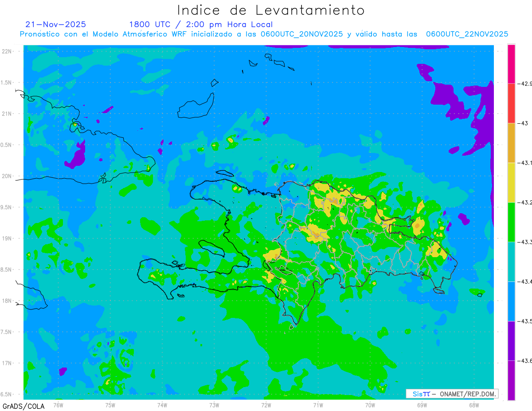Click the '21N' latitude axis label
This screenshot has width=532, height=411.
[x=8, y=114]
